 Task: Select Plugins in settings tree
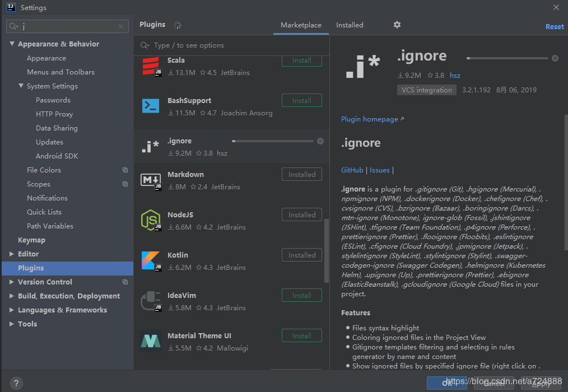tap(67, 268)
